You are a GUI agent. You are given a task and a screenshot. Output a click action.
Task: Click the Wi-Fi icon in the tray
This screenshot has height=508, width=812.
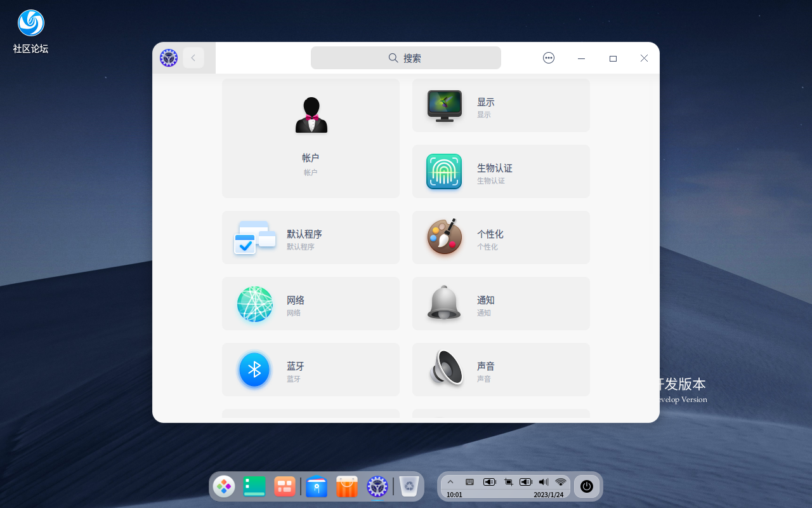(561, 481)
